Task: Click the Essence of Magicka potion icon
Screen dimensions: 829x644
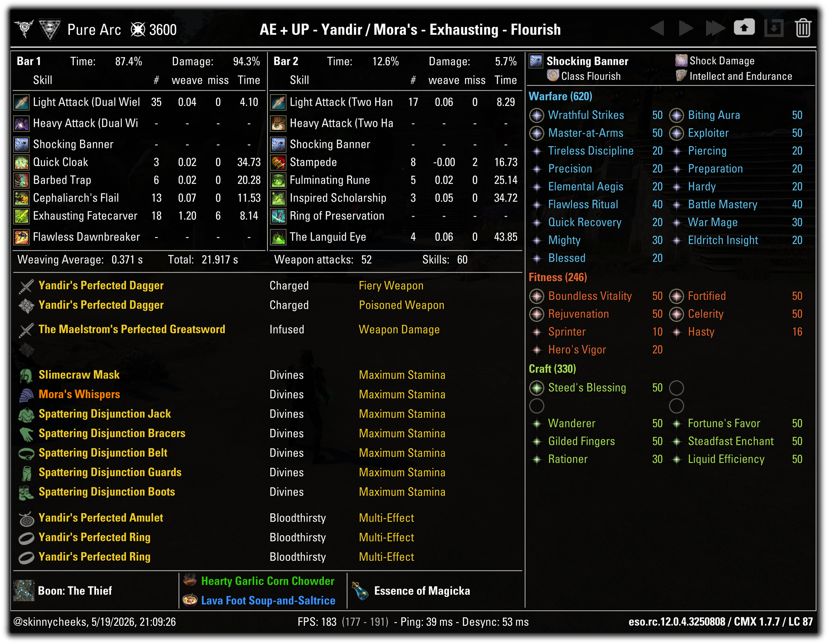Action: click(x=359, y=591)
